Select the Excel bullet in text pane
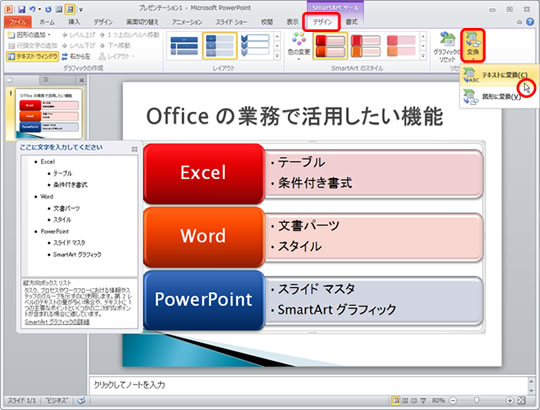This screenshot has width=540, height=410. tap(48, 161)
